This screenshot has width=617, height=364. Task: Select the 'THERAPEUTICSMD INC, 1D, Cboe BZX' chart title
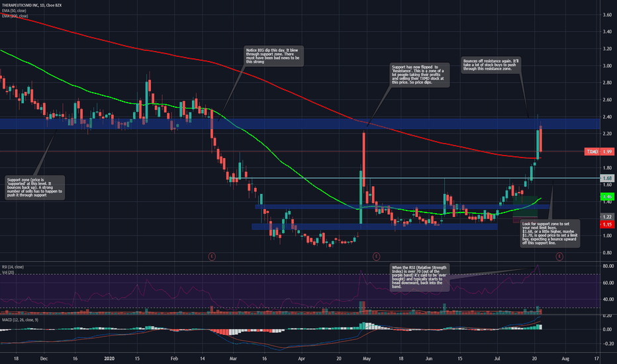tap(32, 5)
